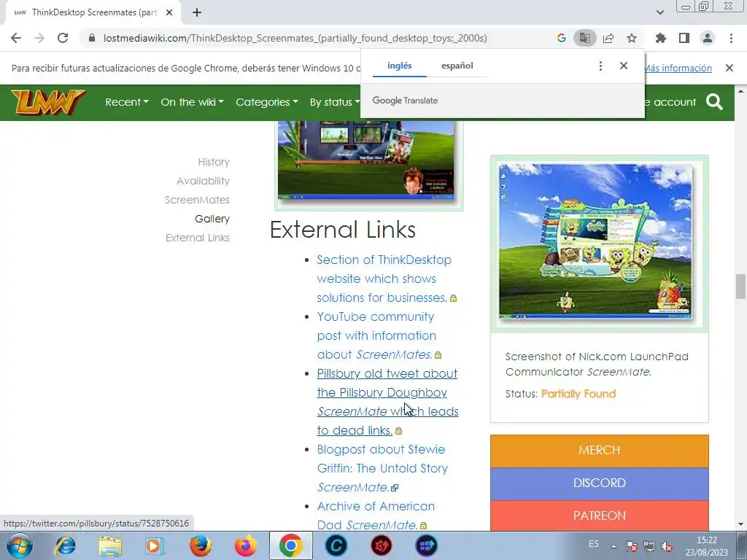
Task: Dismiss the Chrome update notification bar
Action: [729, 68]
